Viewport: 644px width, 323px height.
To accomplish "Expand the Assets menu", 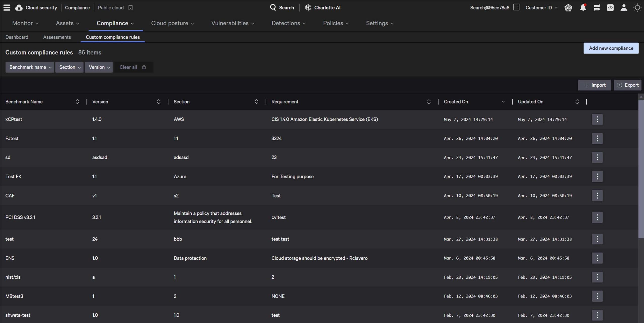I will coord(67,23).
